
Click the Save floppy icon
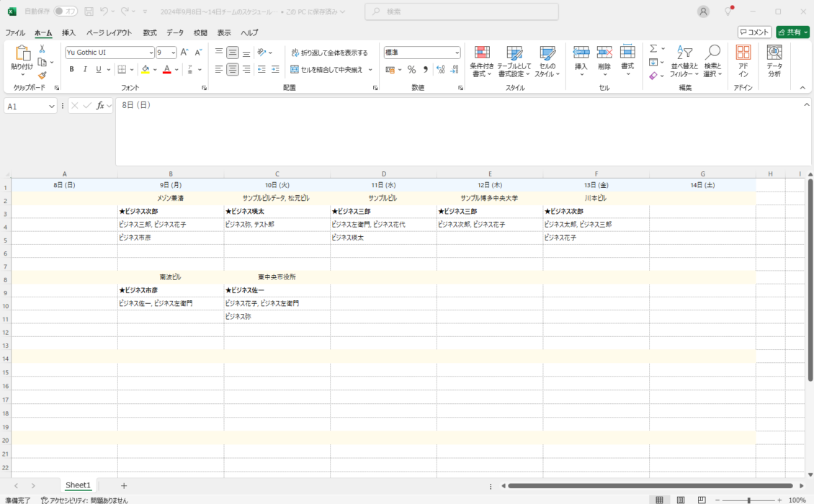(89, 12)
